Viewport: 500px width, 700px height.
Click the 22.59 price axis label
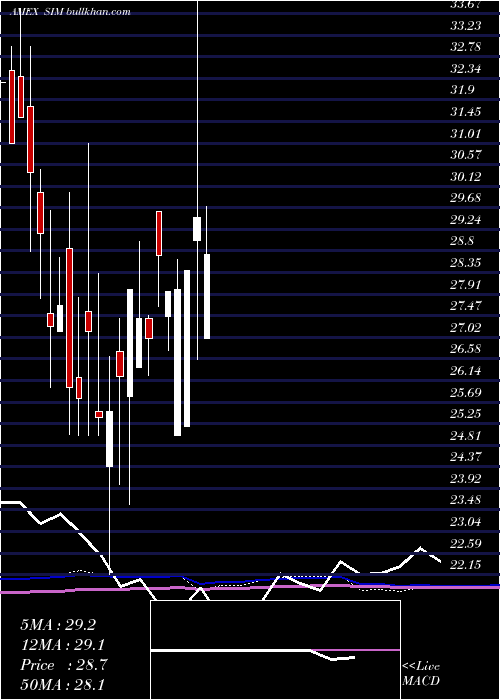pyautogui.click(x=466, y=544)
